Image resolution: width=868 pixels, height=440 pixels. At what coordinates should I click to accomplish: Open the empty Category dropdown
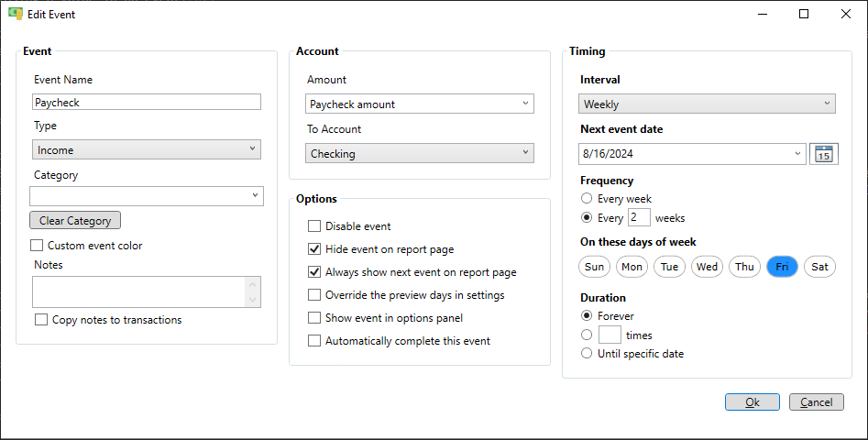(147, 196)
